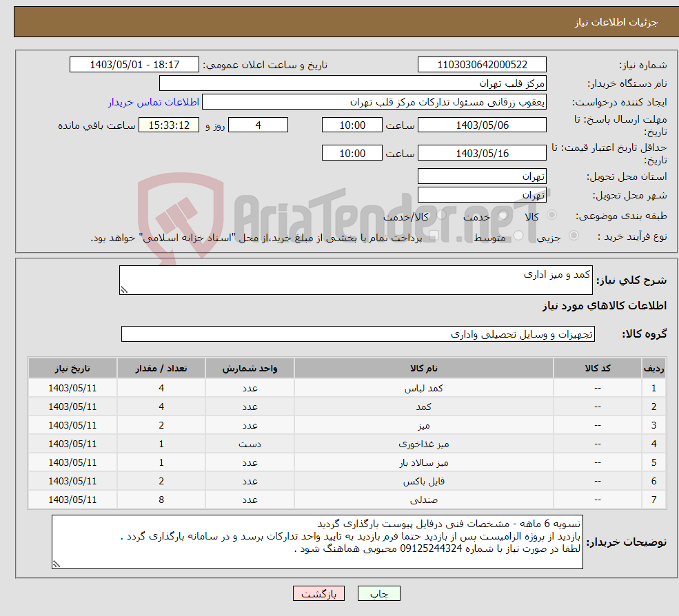Click the استان محل تحویل field
Viewport: 679px width, 616px height.
[482, 176]
